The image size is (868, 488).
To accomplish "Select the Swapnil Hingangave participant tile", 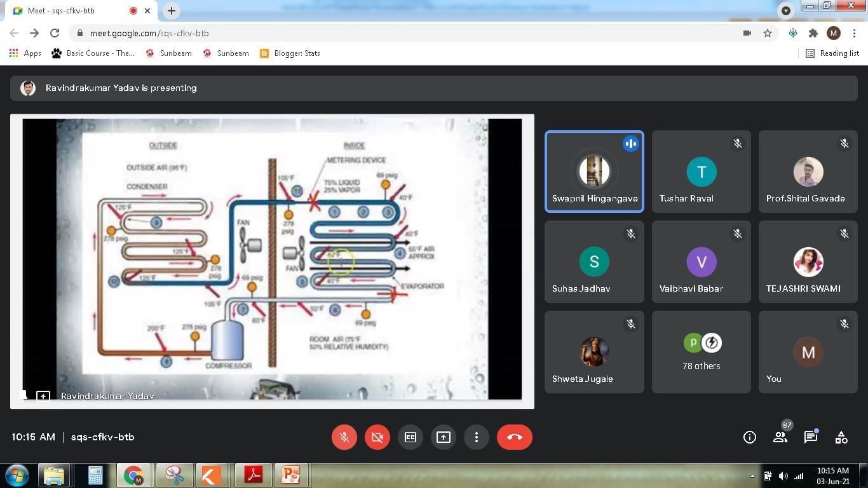I will [594, 172].
